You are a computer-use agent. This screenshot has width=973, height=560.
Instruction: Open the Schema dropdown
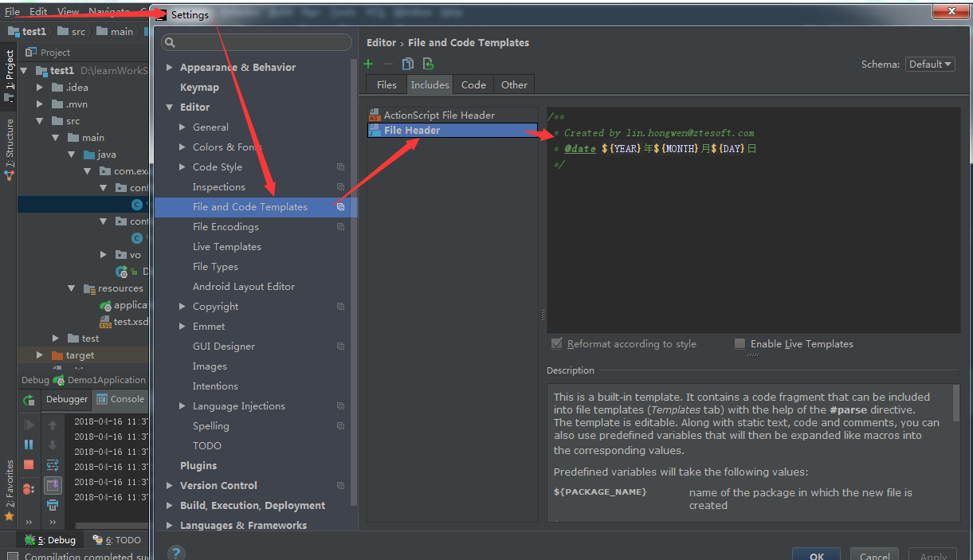(x=930, y=65)
